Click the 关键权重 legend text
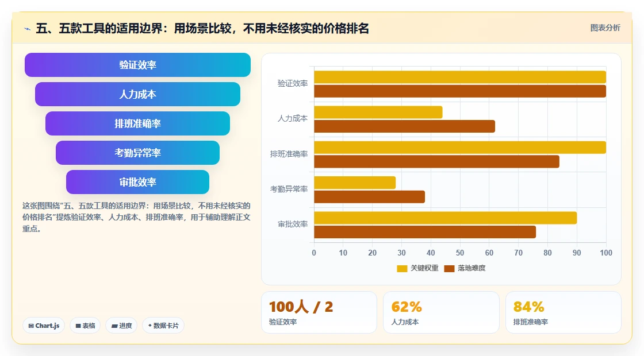644x356 pixels. 425,268
